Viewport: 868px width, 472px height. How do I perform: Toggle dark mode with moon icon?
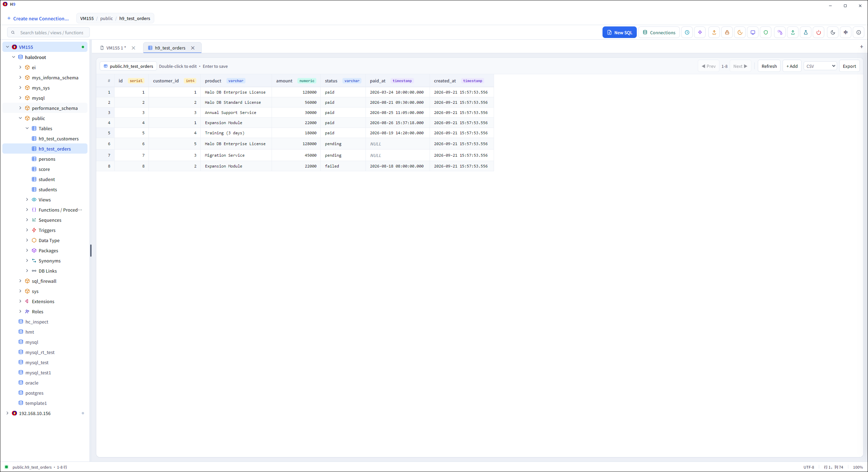click(833, 33)
